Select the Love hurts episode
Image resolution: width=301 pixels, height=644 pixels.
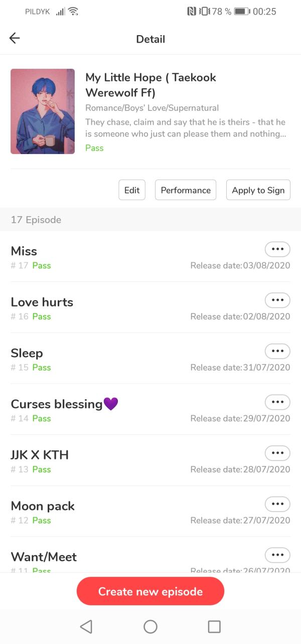pos(100,307)
